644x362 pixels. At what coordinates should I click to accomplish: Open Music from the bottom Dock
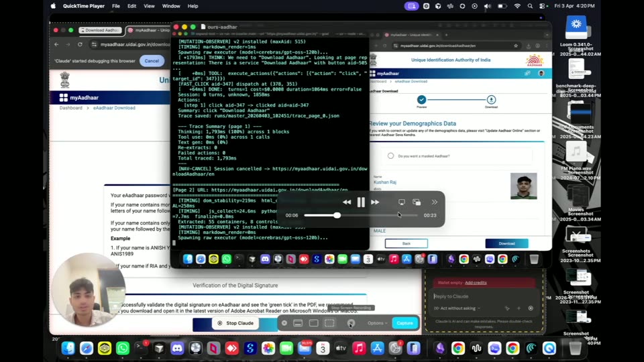[x=359, y=348]
